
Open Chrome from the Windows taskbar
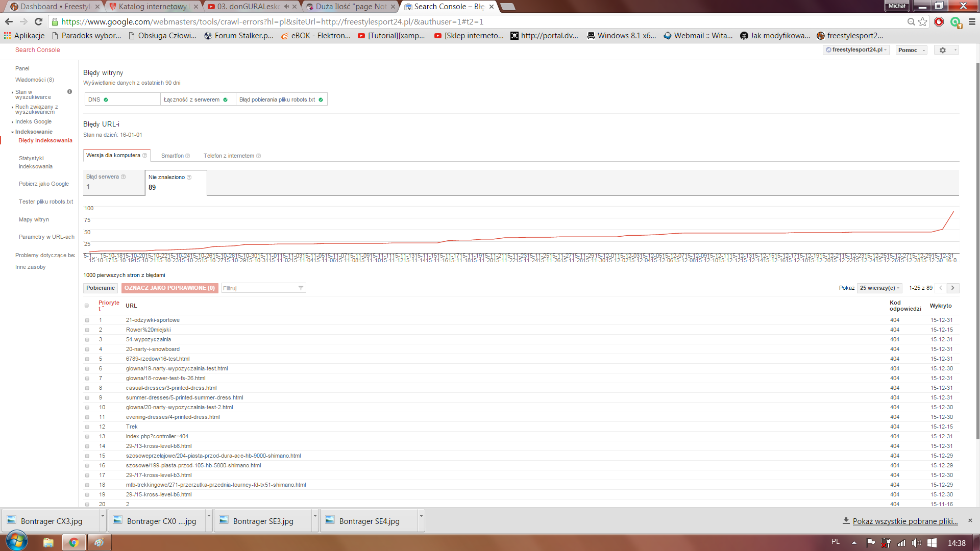point(73,542)
